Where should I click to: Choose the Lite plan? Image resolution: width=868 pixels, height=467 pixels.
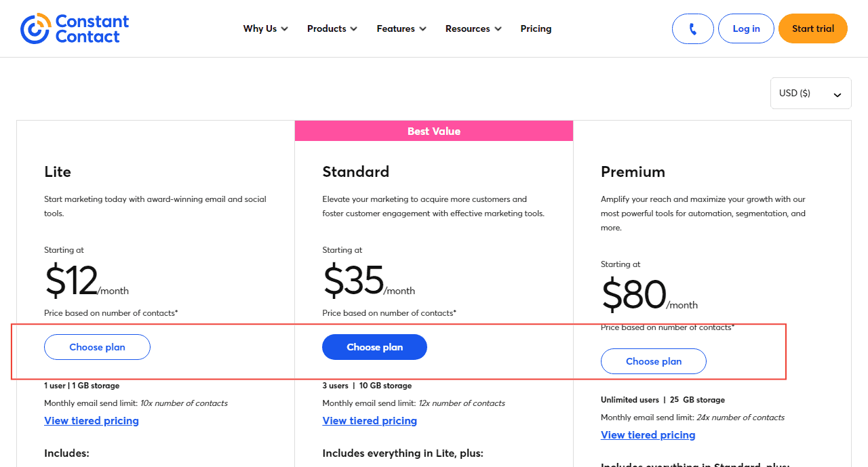[x=97, y=346]
